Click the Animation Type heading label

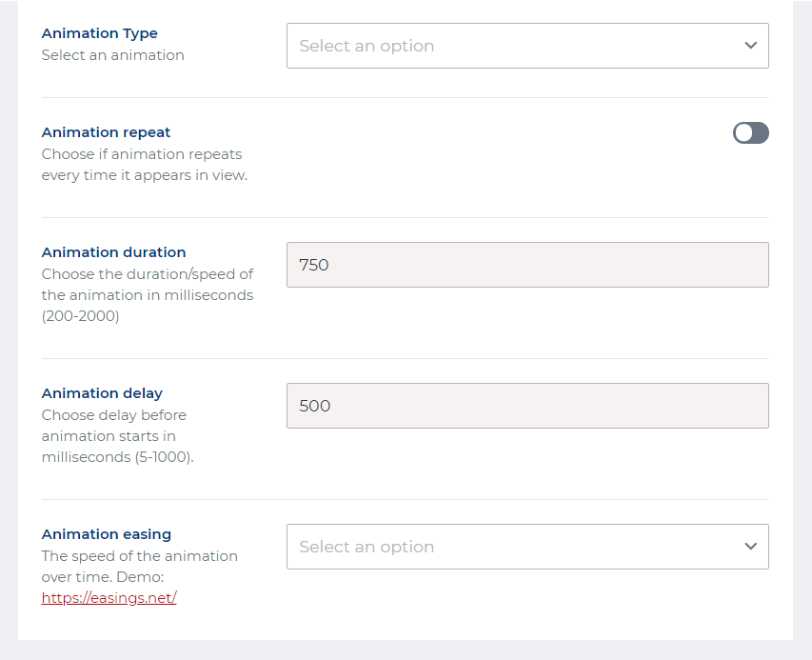click(100, 33)
